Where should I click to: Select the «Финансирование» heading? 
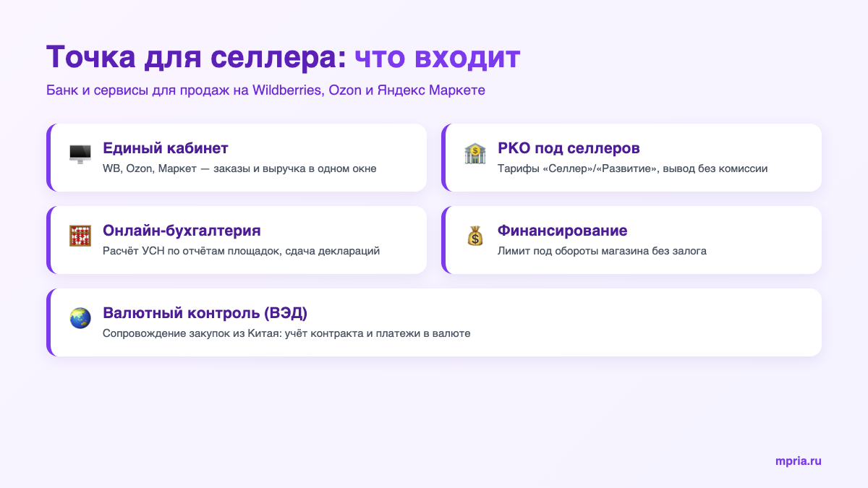click(562, 231)
